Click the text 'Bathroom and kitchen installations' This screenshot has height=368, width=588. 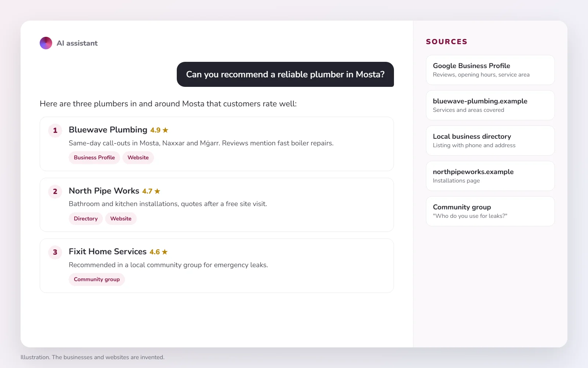(x=123, y=204)
